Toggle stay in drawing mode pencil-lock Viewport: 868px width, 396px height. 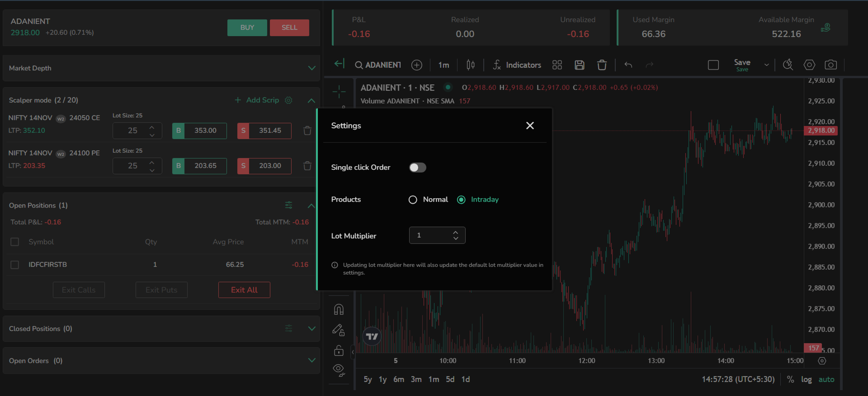(339, 330)
